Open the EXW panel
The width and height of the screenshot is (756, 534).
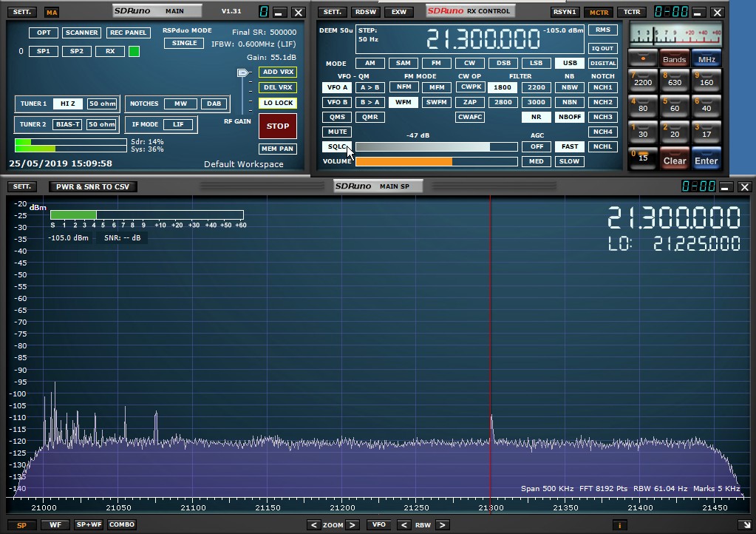tap(399, 12)
